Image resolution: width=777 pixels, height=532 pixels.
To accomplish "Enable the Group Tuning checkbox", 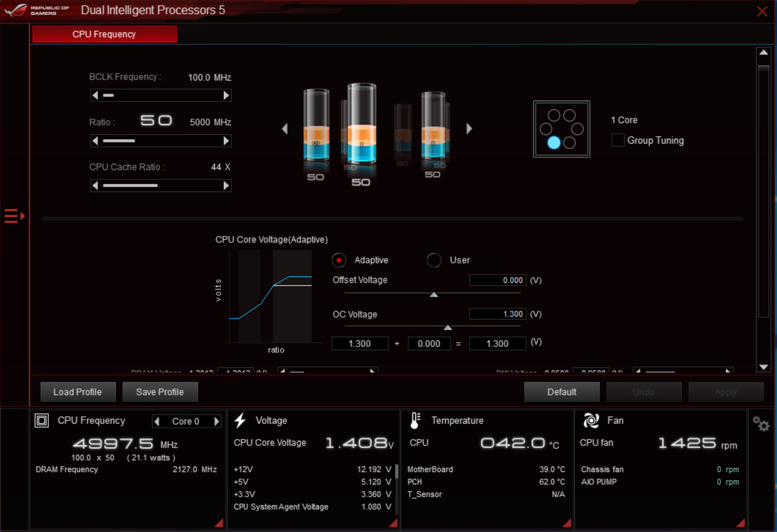I will click(618, 140).
